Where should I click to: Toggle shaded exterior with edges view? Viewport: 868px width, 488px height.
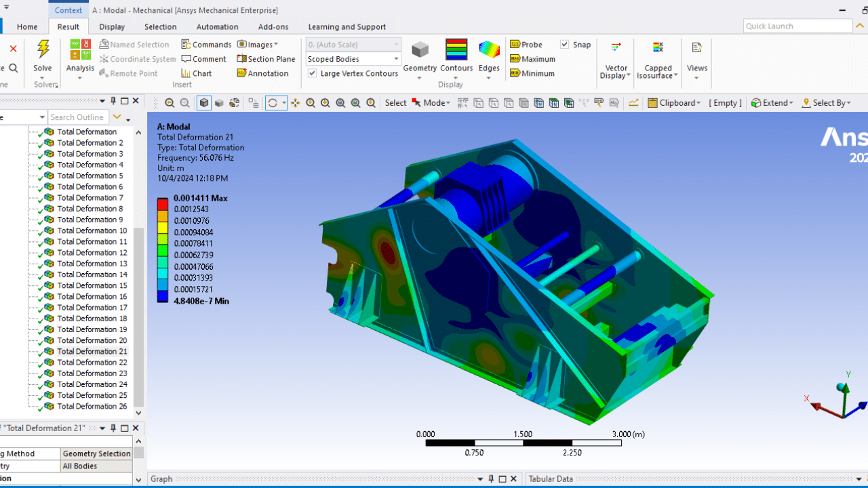pyautogui.click(x=204, y=103)
